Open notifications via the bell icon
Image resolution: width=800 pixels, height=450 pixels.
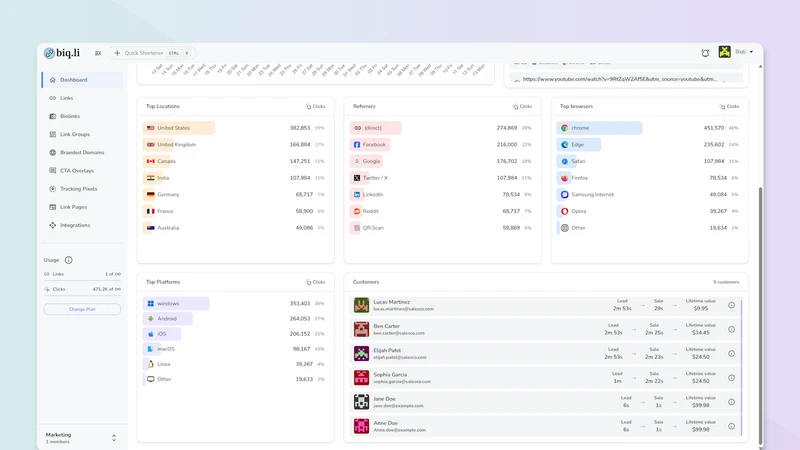point(705,53)
